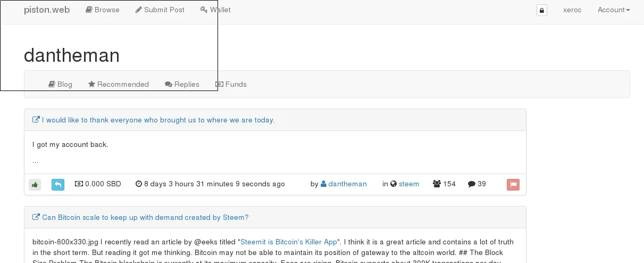Open the Account dropdown menu
644x263 pixels.
tap(614, 10)
